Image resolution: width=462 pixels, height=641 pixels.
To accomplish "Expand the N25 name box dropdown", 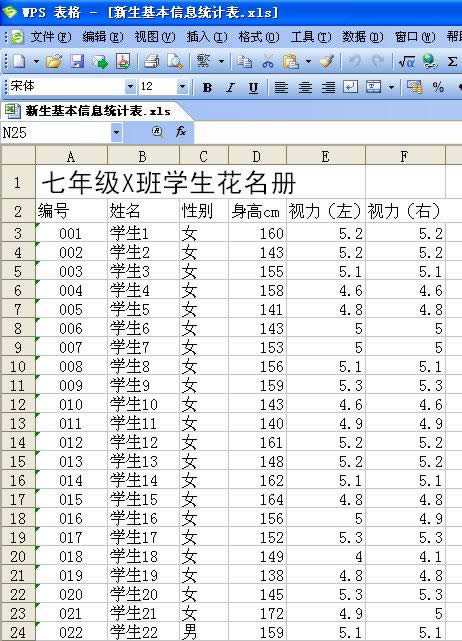I will click(x=117, y=132).
